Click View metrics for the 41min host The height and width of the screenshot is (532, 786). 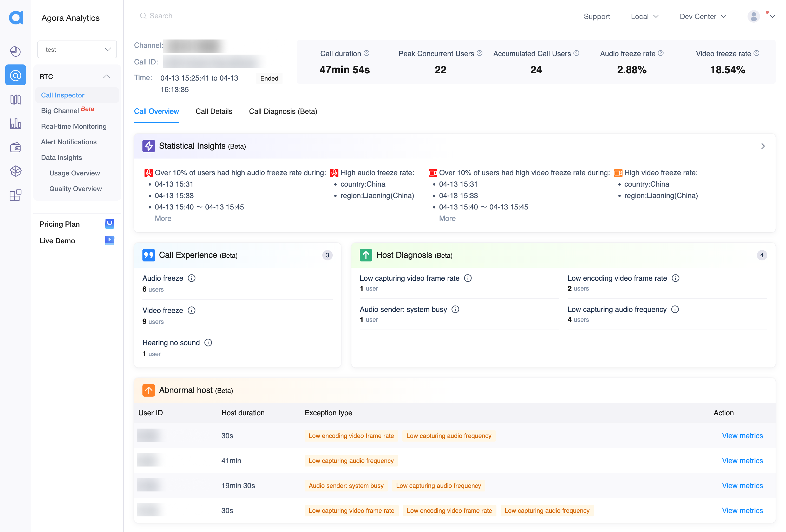click(x=742, y=461)
